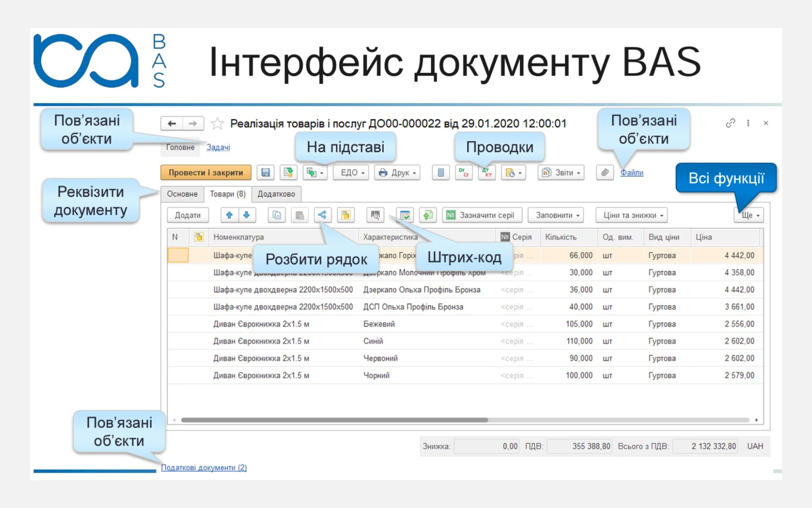This screenshot has height=508, width=812.
Task: Select the Червоний characteristic cell
Action: tap(427, 358)
